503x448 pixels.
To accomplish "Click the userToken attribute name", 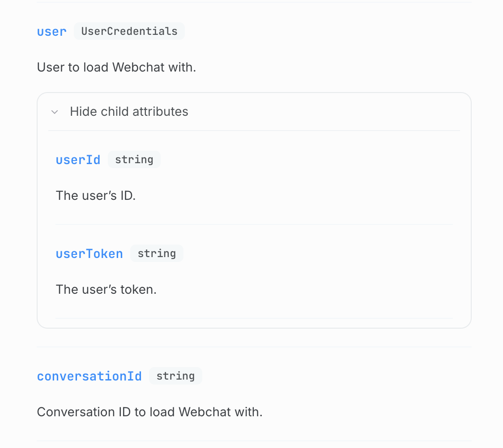I will (89, 254).
